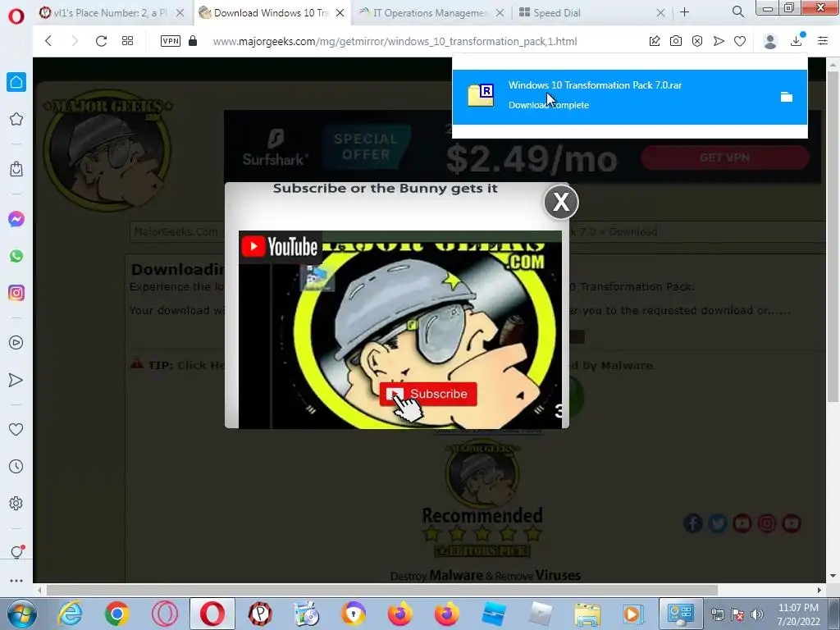Open Messenger in the sidebar
This screenshot has height=630, width=840.
tap(16, 219)
